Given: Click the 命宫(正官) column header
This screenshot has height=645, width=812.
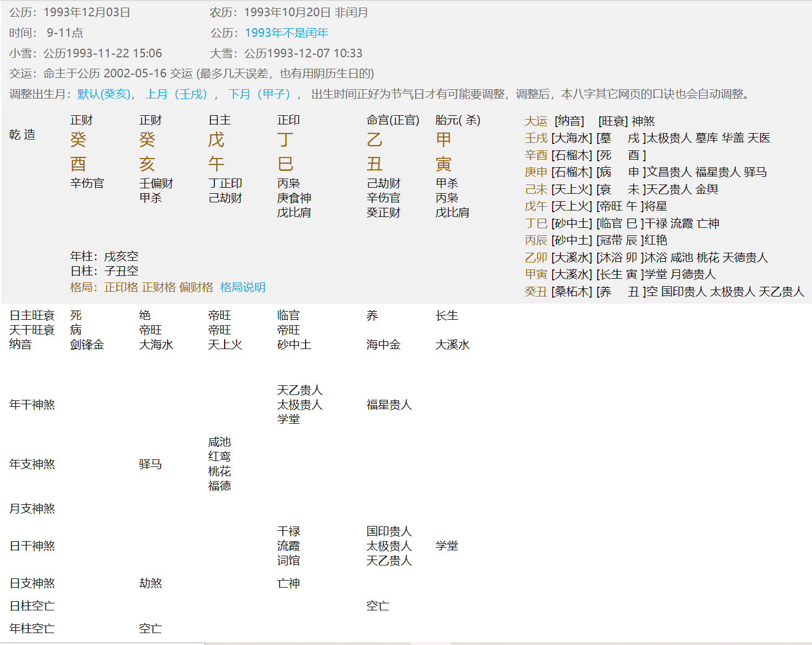Looking at the screenshot, I should click(x=393, y=120).
